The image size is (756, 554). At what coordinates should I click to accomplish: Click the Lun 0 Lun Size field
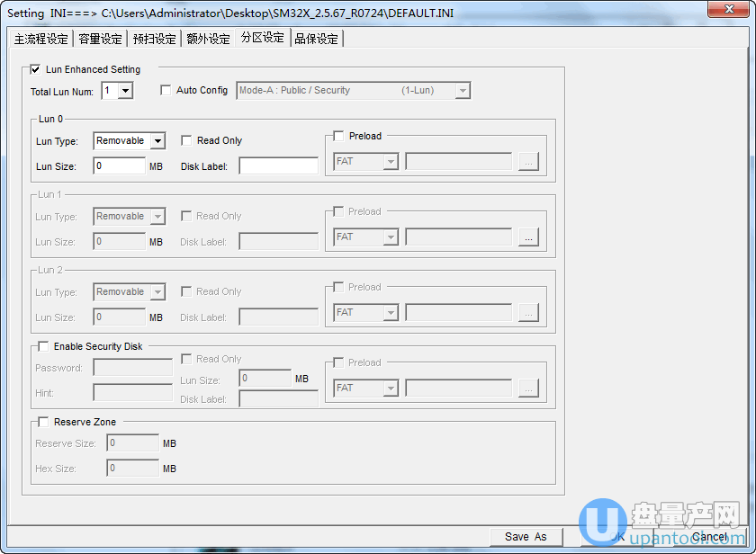[x=119, y=165]
